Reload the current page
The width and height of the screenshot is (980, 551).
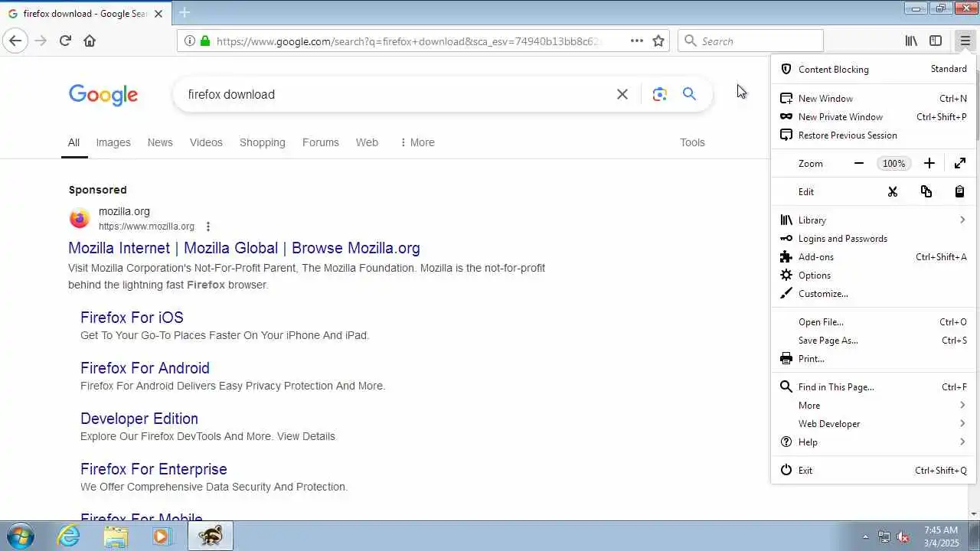(65, 41)
